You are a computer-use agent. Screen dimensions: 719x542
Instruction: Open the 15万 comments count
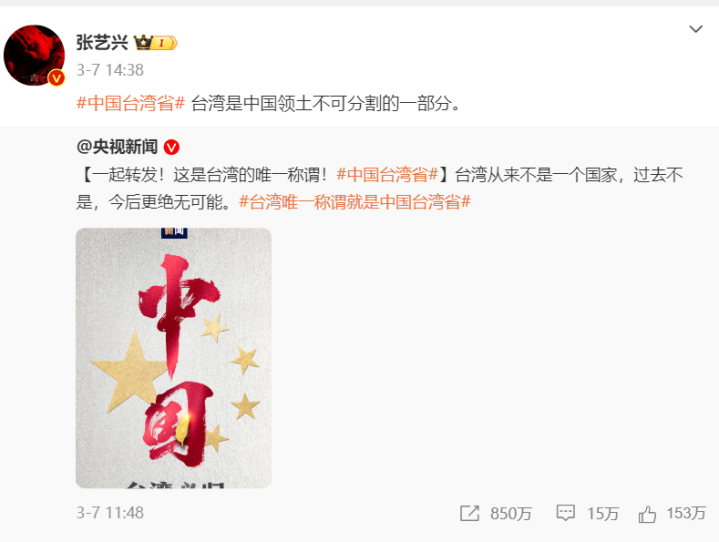(x=603, y=514)
